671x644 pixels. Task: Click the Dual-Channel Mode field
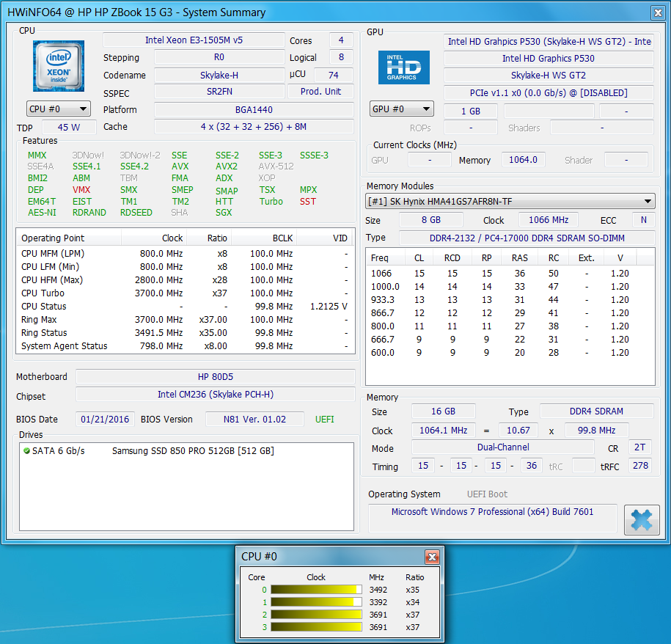(x=503, y=447)
